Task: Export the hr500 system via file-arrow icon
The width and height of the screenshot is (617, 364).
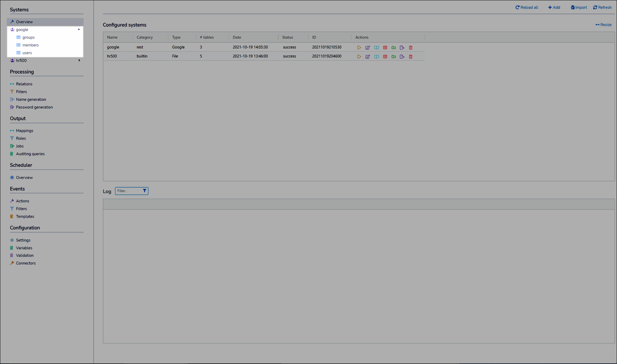Action: 402,57
